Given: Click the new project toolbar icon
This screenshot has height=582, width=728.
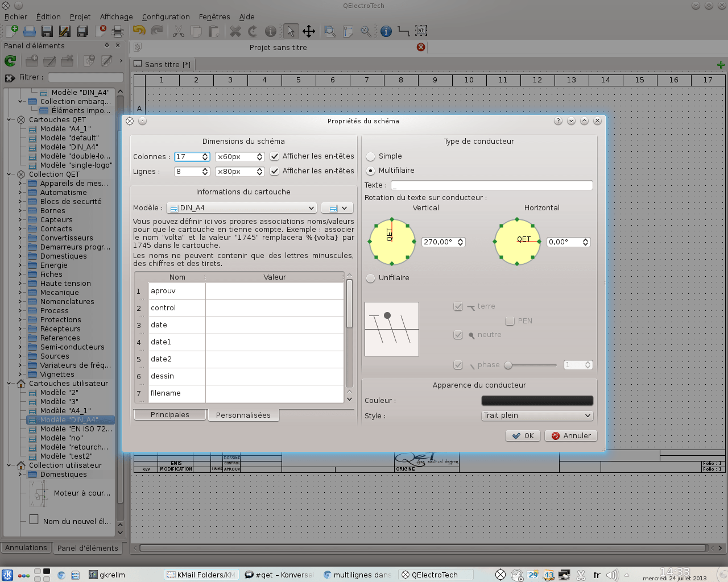Looking at the screenshot, I should [x=11, y=31].
